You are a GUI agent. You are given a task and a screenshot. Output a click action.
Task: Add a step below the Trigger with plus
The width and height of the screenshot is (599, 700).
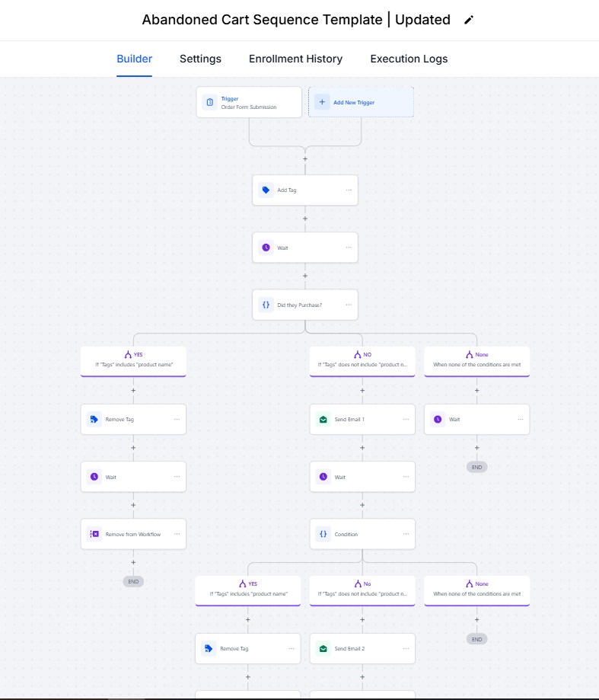(305, 159)
